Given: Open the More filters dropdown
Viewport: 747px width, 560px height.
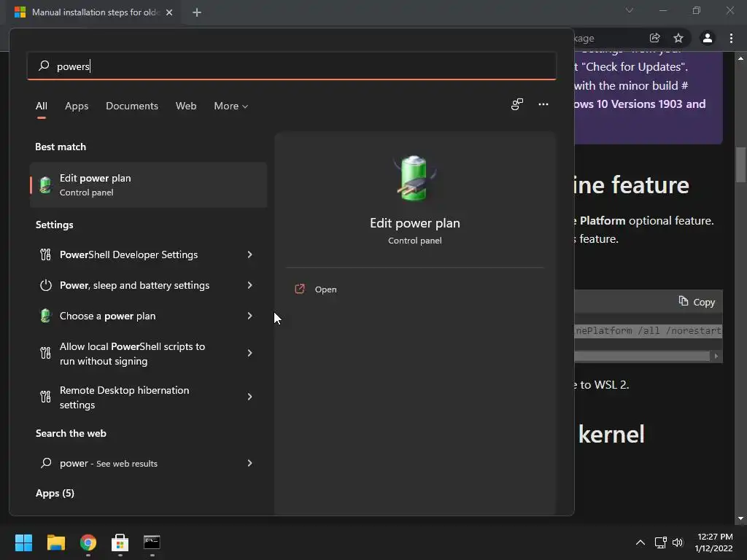Looking at the screenshot, I should (x=231, y=106).
